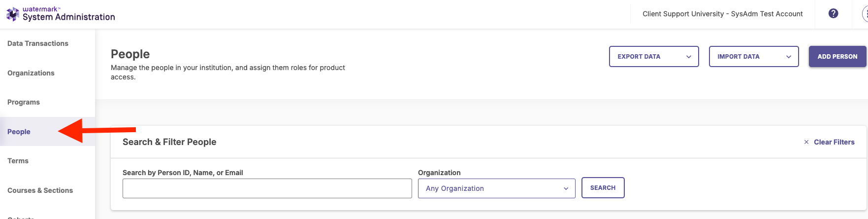Screen dimensions: 868x219
Task: Click the Search & Filter People heading
Action: pyautogui.click(x=169, y=142)
